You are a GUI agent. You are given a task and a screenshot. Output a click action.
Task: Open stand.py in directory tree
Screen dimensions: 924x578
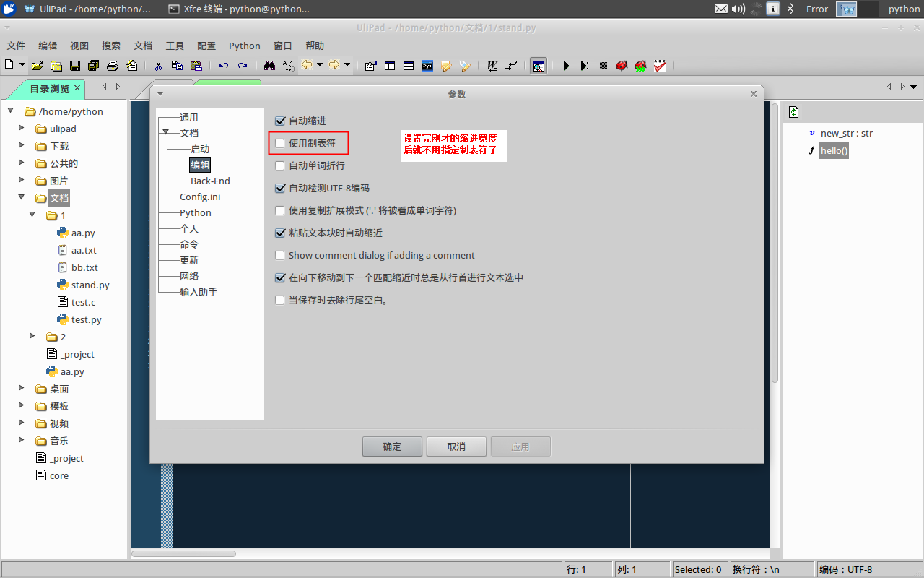(90, 285)
